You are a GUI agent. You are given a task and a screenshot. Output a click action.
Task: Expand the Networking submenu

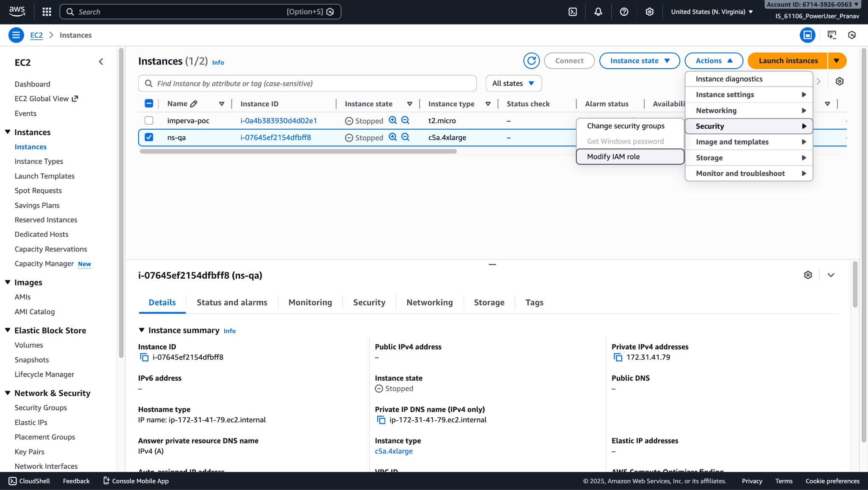pyautogui.click(x=748, y=111)
